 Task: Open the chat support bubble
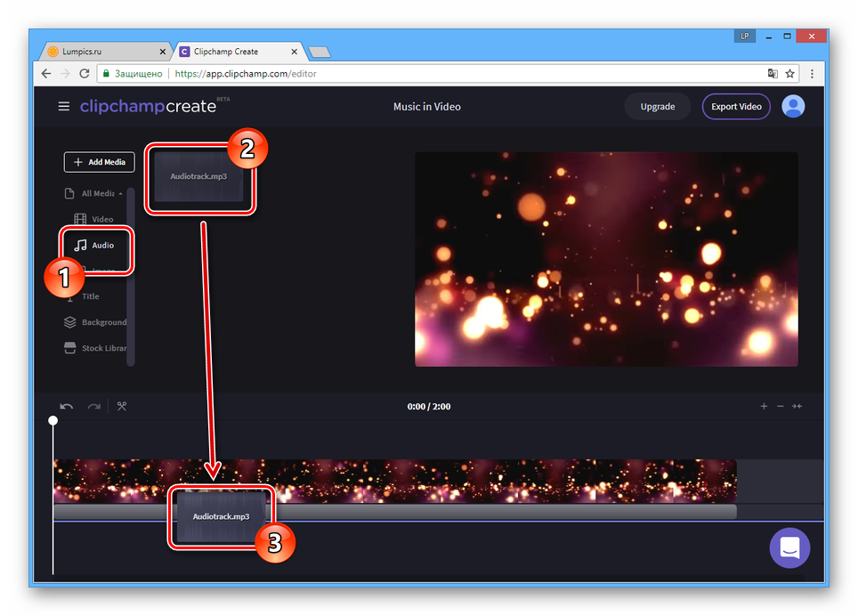coord(789,547)
